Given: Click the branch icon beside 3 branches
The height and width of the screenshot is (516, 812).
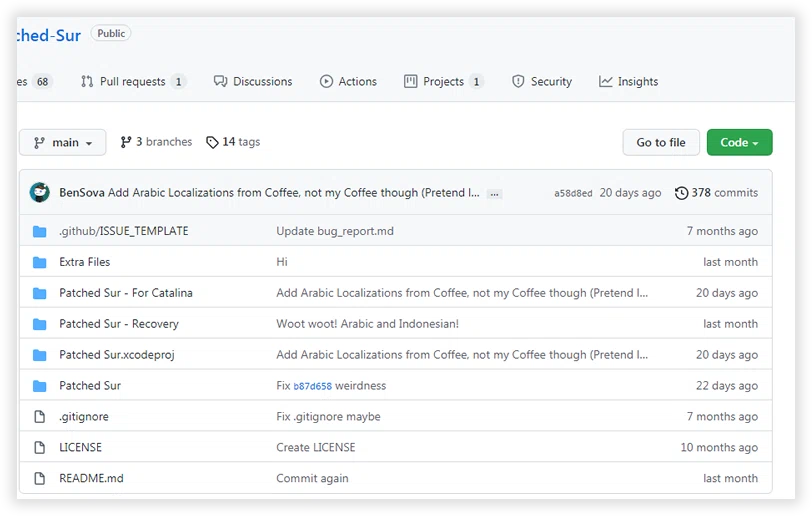Looking at the screenshot, I should pyautogui.click(x=126, y=142).
